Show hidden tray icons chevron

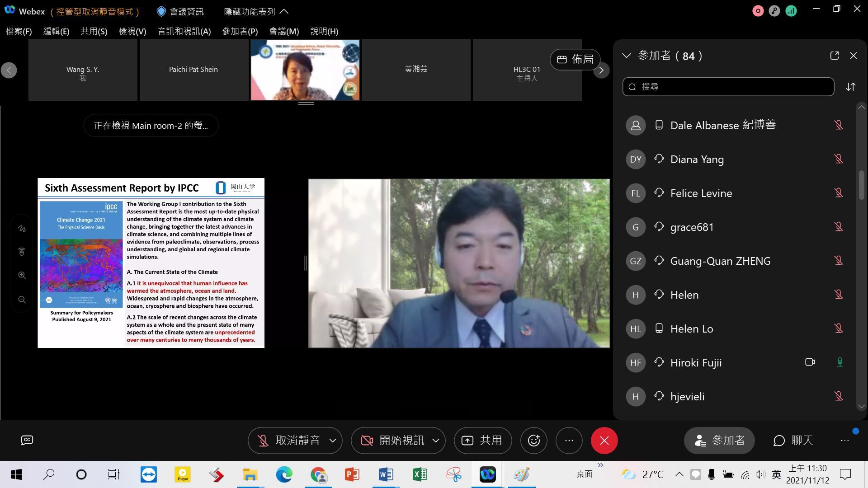click(679, 474)
